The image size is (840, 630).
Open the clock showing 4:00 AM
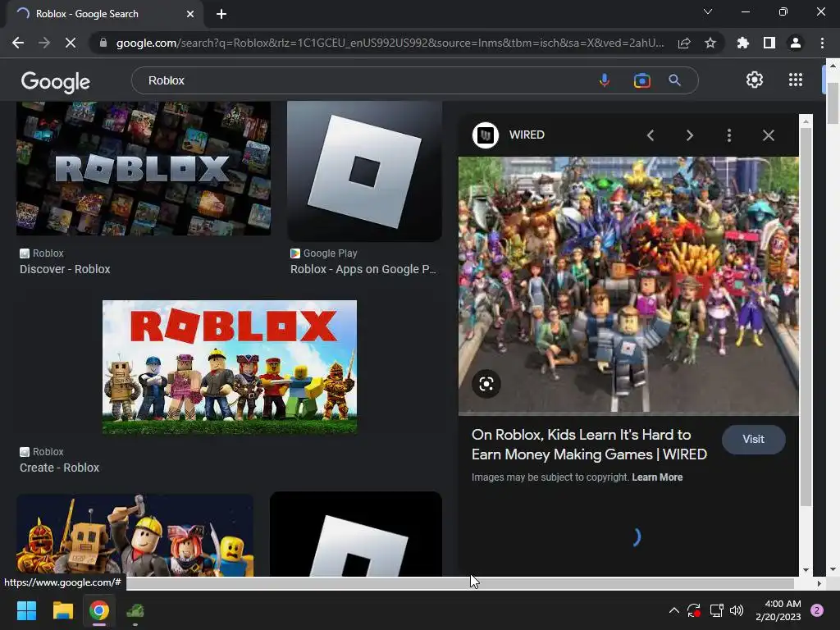pyautogui.click(x=778, y=610)
